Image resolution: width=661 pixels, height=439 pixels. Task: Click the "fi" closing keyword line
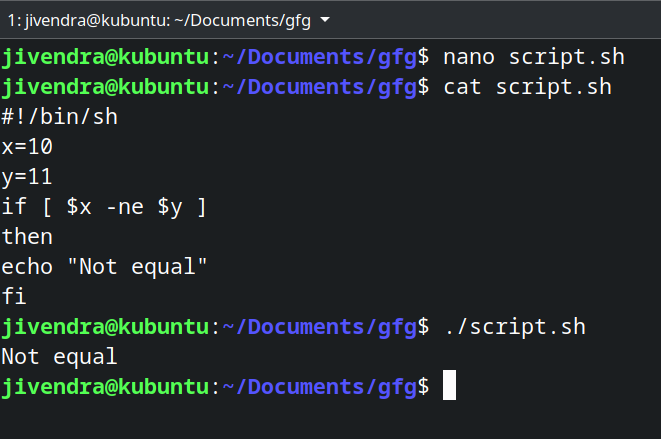click(x=14, y=297)
